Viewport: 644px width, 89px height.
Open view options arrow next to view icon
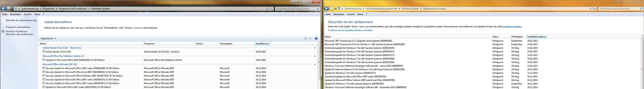[x=310, y=39]
